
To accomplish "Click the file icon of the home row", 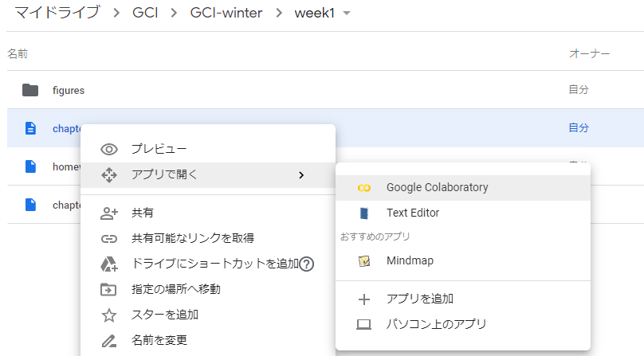I will point(30,166).
